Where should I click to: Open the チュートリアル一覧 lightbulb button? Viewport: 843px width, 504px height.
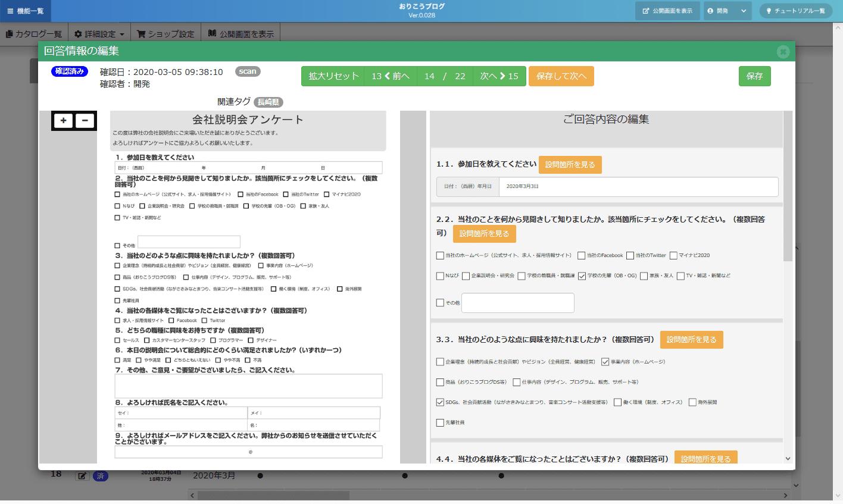[x=795, y=11]
